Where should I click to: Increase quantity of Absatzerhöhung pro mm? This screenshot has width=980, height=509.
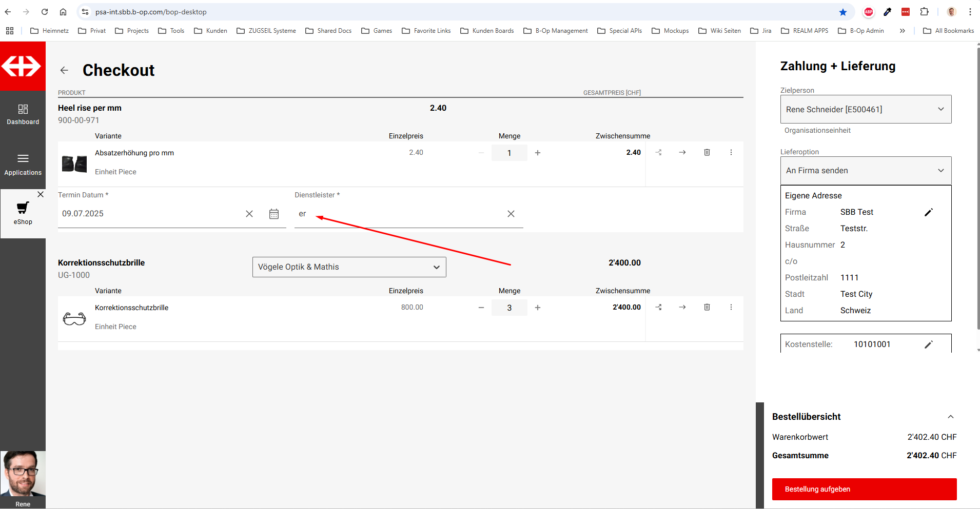click(x=537, y=153)
